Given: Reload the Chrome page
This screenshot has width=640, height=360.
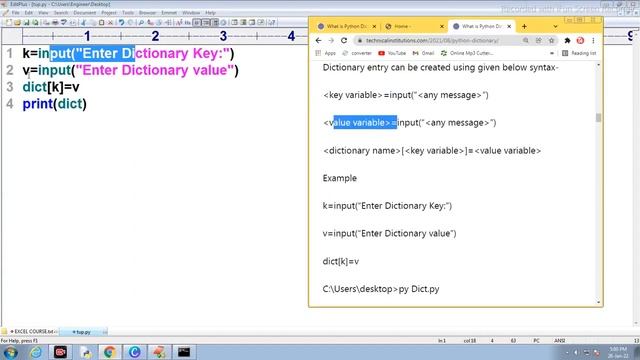Looking at the screenshot, I should 344,40.
